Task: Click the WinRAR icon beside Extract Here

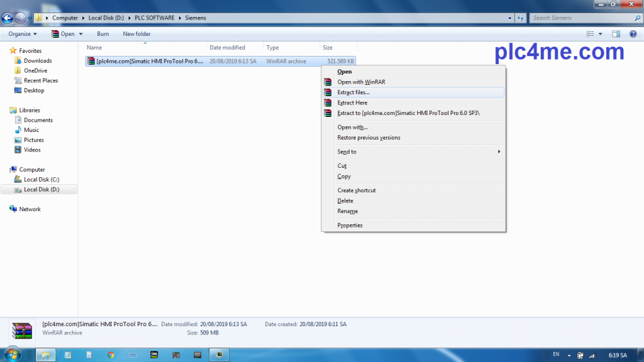Action: tap(327, 102)
